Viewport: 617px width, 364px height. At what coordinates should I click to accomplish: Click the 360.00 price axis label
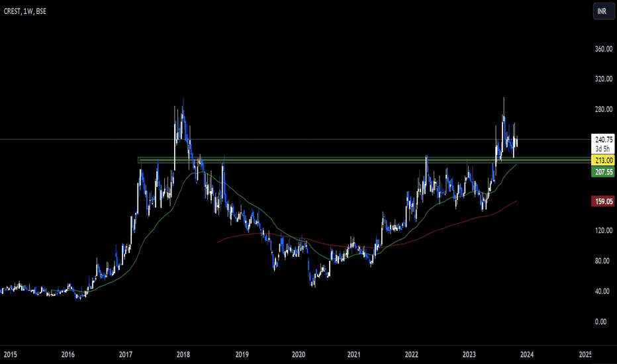click(604, 49)
